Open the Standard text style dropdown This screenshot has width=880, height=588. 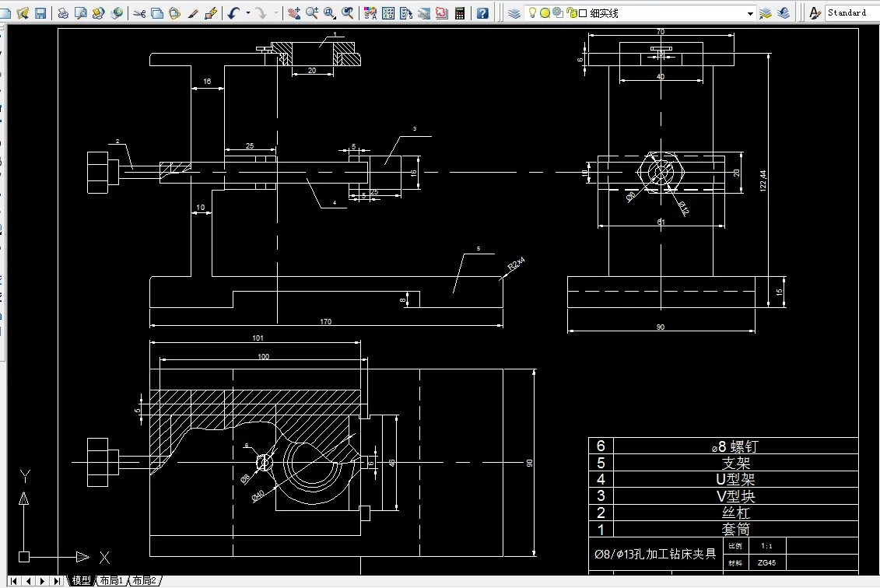click(x=852, y=13)
